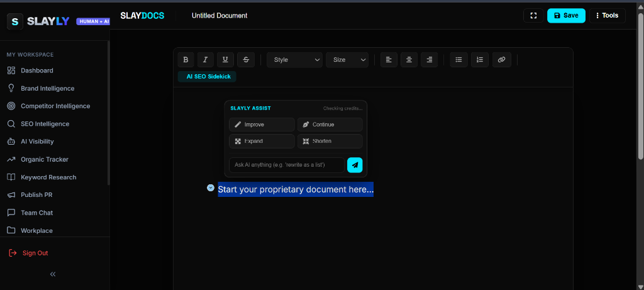Collapse the sidebar with double chevron
The image size is (644, 290).
click(53, 274)
